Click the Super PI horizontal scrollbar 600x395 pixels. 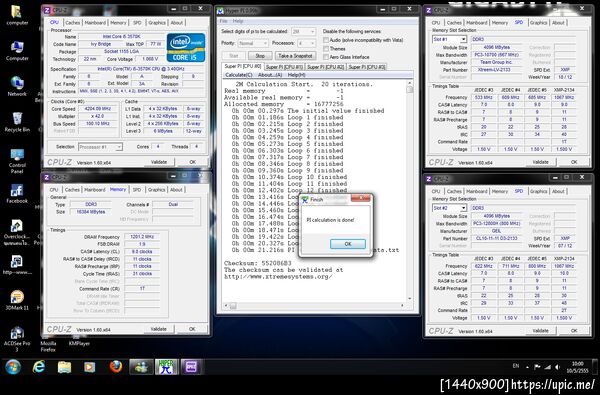click(314, 305)
